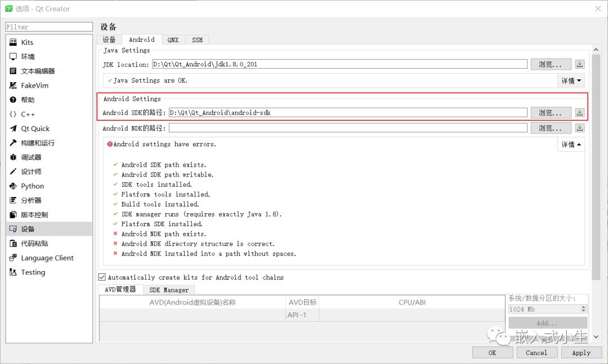Viewport: 608px width, 364px height.
Task: Confirm with the OK button
Action: tap(492, 352)
